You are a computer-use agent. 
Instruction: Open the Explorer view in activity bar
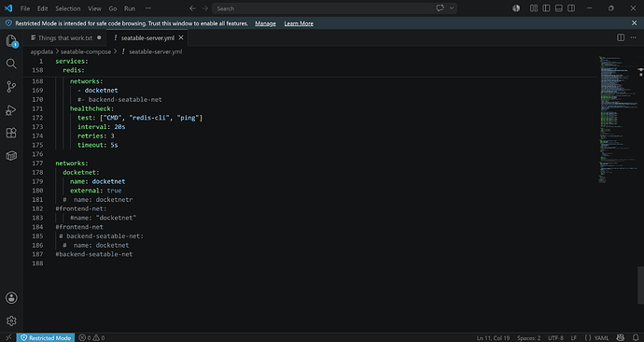pos(11,41)
